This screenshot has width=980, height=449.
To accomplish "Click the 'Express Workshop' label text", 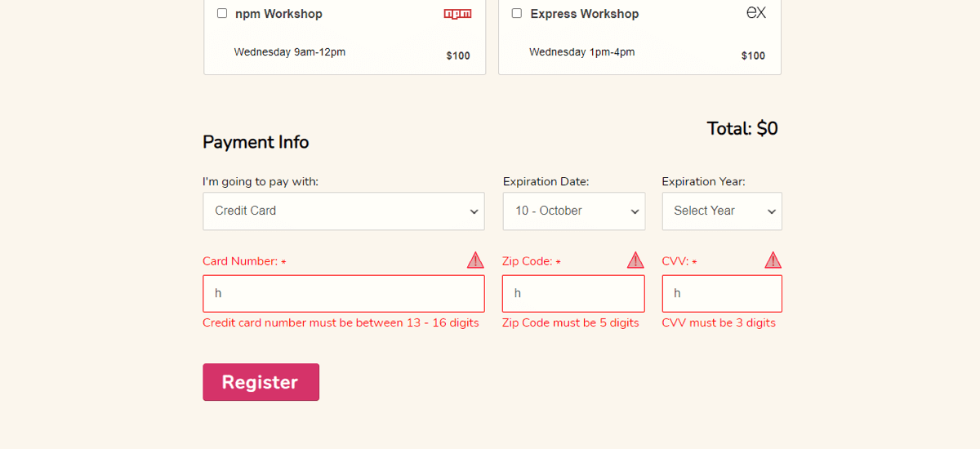I will pos(584,14).
